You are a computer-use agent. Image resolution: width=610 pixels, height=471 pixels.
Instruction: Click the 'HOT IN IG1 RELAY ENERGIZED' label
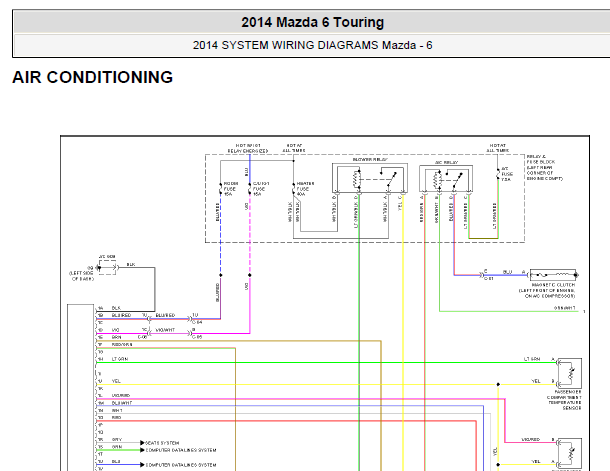click(248, 148)
